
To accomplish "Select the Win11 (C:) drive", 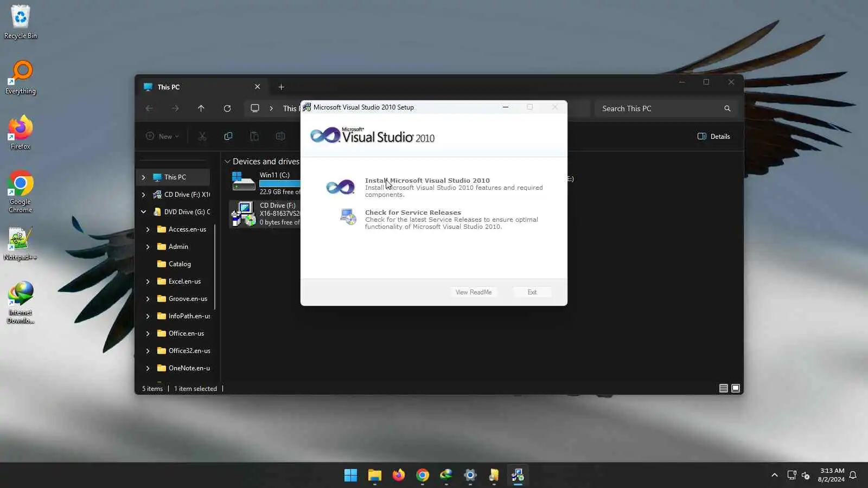I will [266, 183].
